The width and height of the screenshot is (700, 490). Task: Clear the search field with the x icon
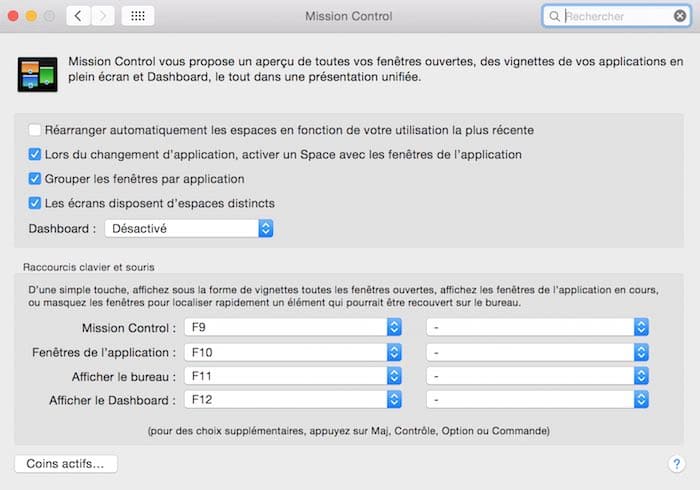(679, 16)
